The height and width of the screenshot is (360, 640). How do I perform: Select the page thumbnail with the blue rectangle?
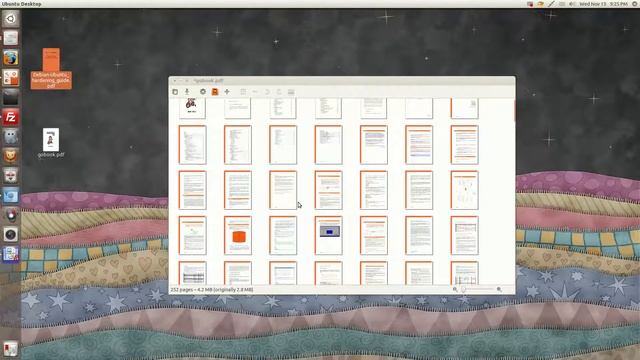point(328,236)
